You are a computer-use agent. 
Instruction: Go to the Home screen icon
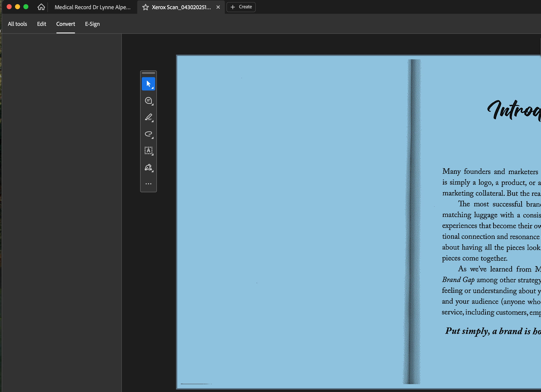[x=41, y=7]
